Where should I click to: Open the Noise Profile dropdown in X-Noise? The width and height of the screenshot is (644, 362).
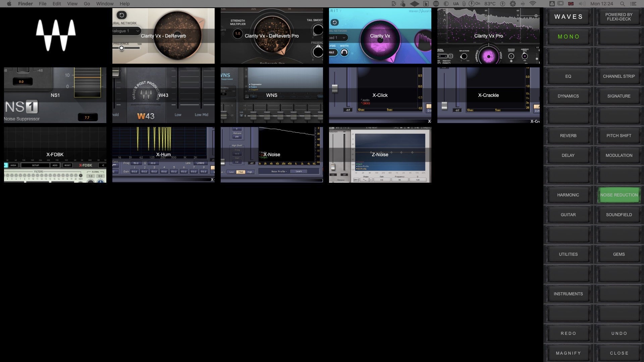(279, 171)
